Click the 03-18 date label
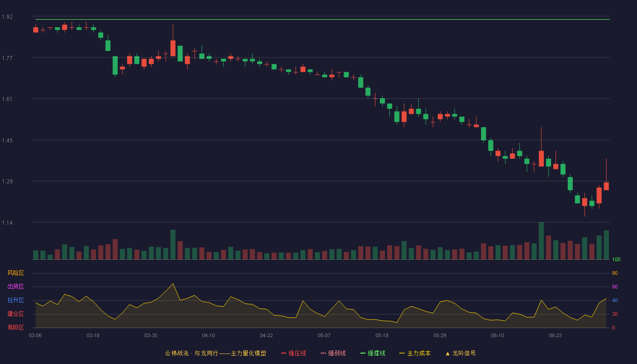Screen dimensions: 637x364 pyautogui.click(x=93, y=335)
